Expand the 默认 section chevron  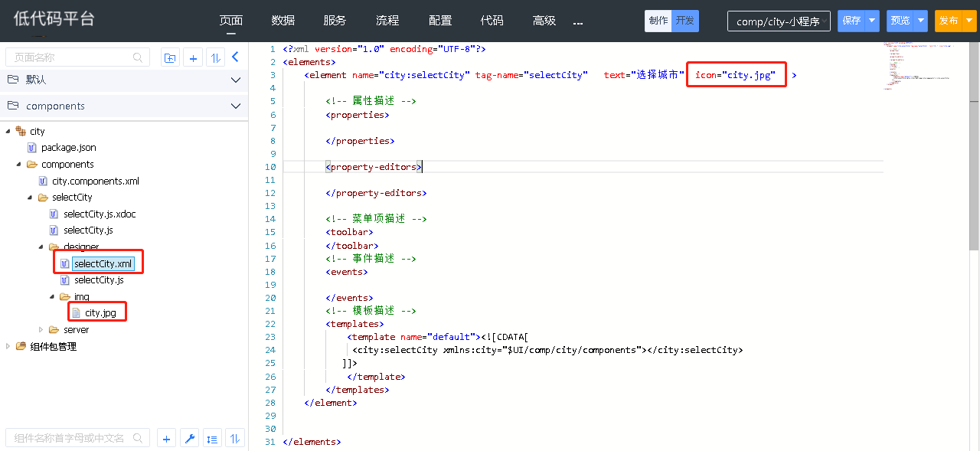point(236,80)
